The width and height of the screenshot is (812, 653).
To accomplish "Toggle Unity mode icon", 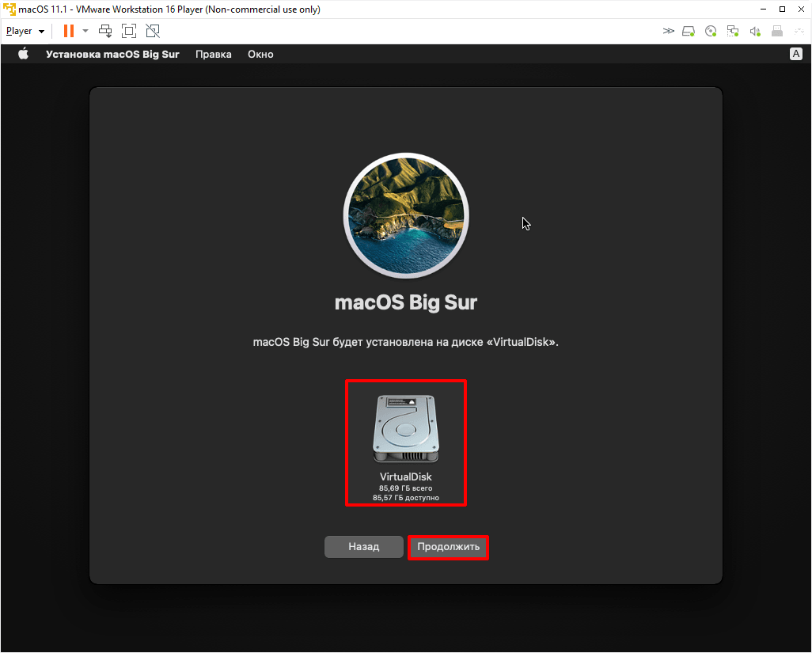I will (153, 31).
